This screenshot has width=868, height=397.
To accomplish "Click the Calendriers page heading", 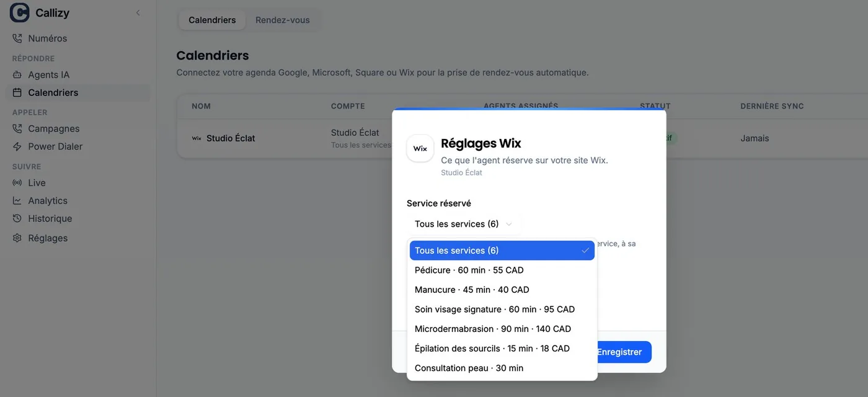I will (x=213, y=55).
